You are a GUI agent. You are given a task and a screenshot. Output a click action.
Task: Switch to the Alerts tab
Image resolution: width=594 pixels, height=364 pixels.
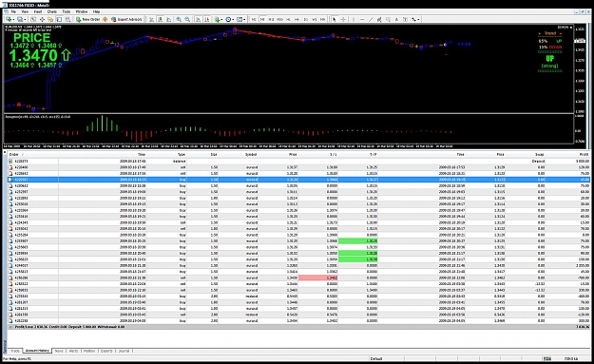pos(73,351)
